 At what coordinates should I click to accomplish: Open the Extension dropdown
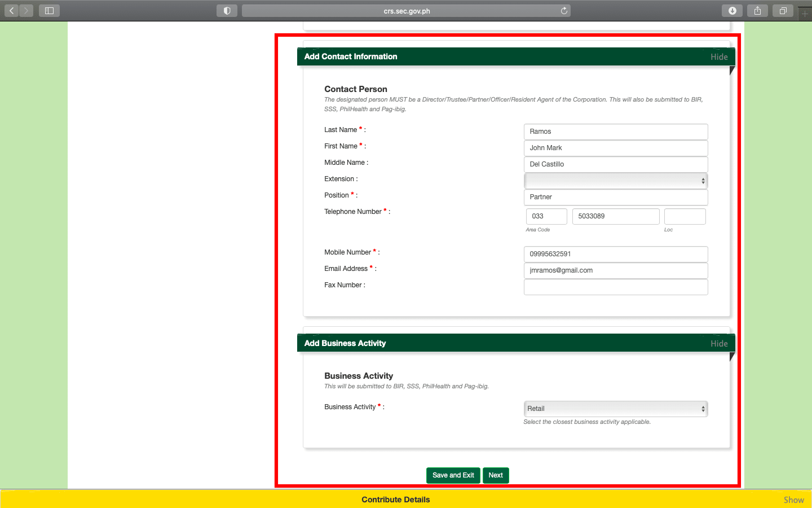coord(616,181)
